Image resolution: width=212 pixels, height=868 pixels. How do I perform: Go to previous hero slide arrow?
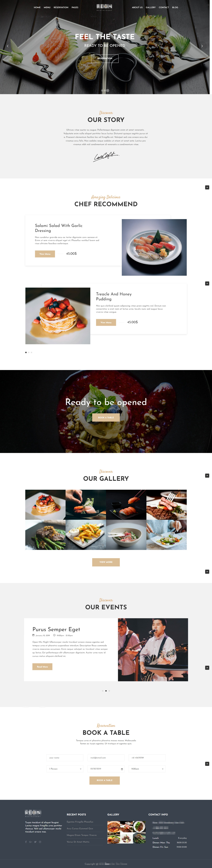click(8, 46)
